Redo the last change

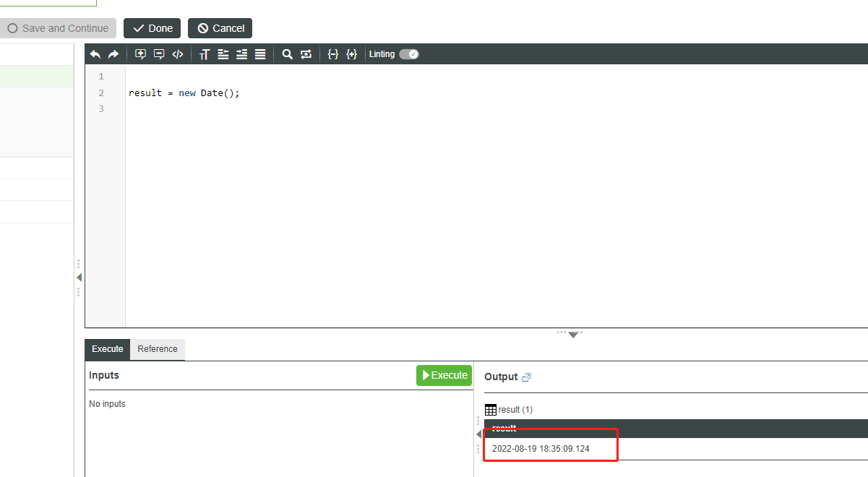(113, 53)
